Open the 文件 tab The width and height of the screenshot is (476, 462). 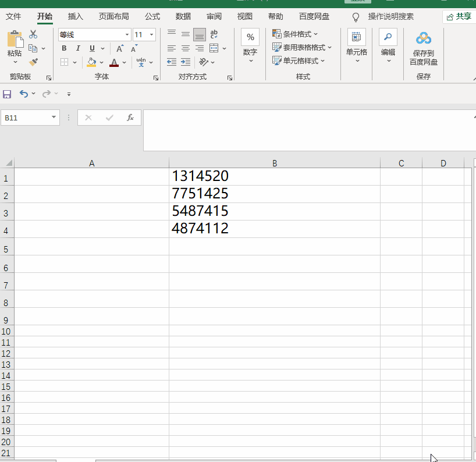[13, 16]
